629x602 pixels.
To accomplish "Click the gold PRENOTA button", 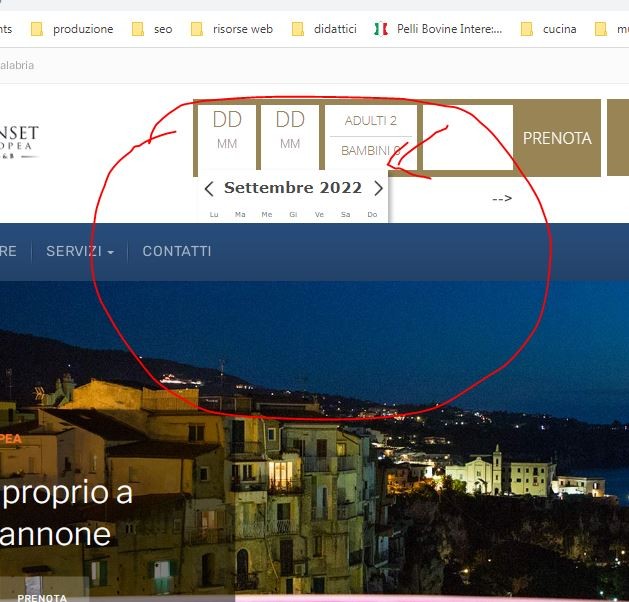I will click(557, 138).
